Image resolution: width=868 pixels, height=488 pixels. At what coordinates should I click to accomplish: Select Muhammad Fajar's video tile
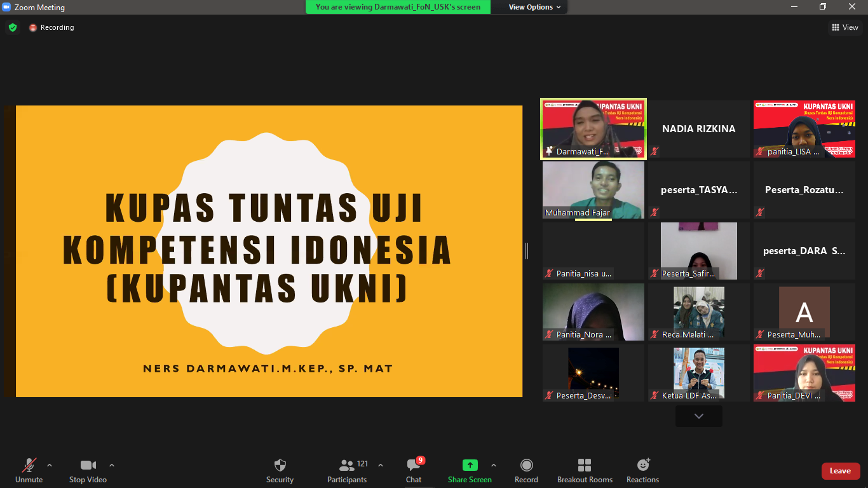(593, 189)
